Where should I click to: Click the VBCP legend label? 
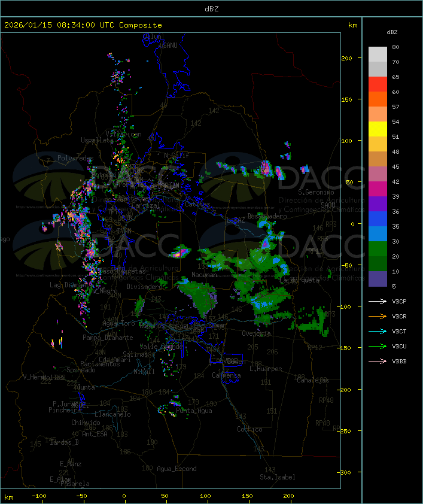[399, 302]
